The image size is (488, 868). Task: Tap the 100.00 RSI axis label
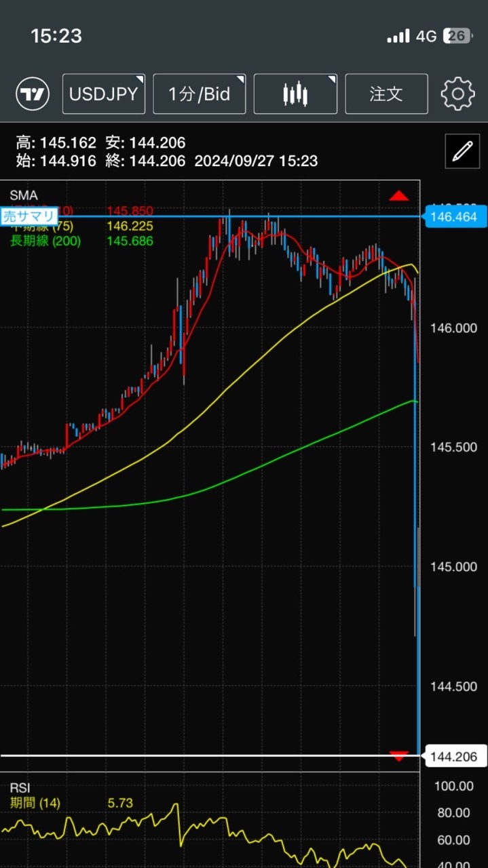point(454,787)
